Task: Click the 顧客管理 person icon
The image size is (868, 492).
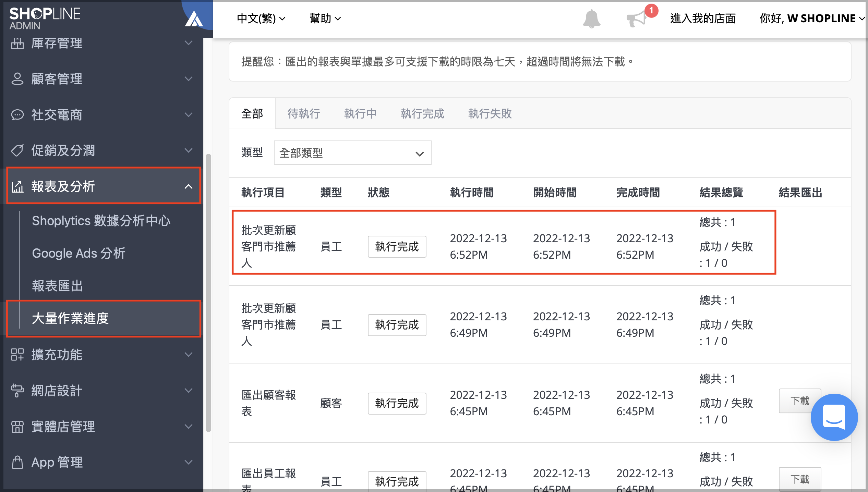Action: pyautogui.click(x=17, y=79)
